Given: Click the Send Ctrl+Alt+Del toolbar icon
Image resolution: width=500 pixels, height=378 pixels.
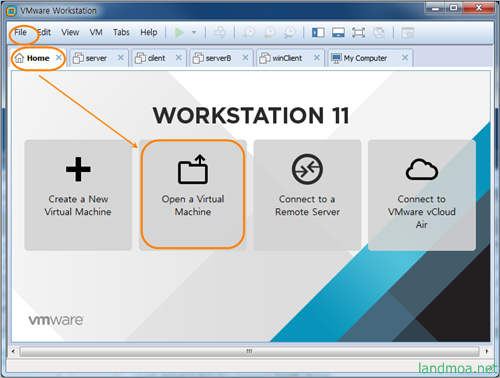Looking at the screenshot, I should coord(220,33).
